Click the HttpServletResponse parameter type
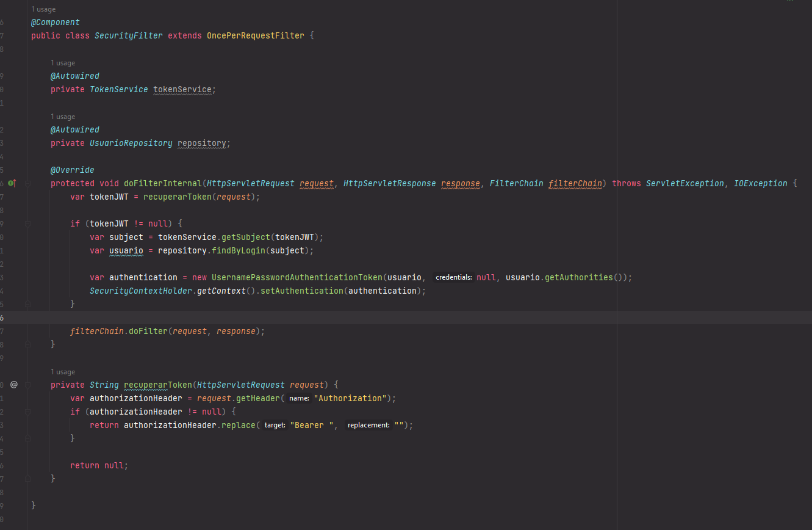 click(x=390, y=183)
